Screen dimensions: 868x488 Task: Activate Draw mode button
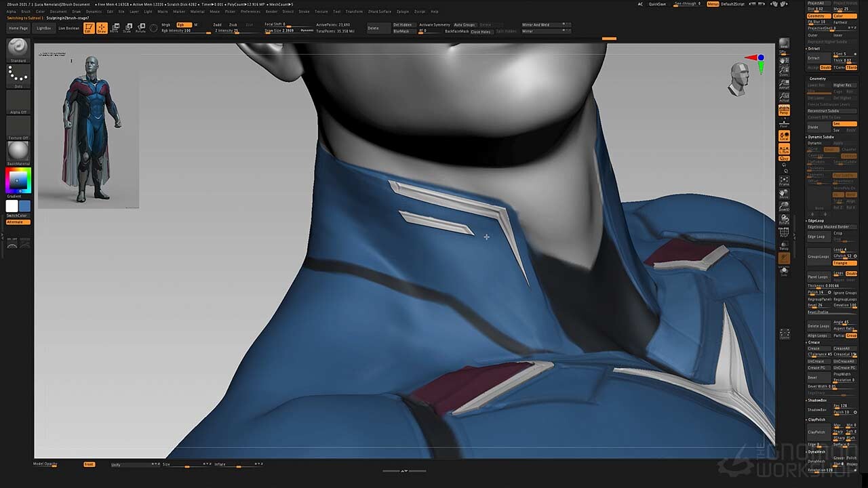102,28
